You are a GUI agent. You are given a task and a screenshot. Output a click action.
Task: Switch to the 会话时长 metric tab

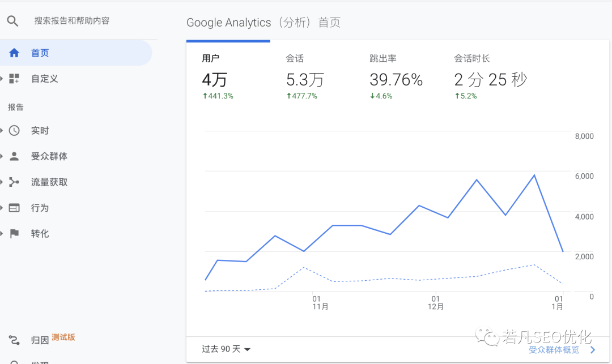(x=490, y=76)
